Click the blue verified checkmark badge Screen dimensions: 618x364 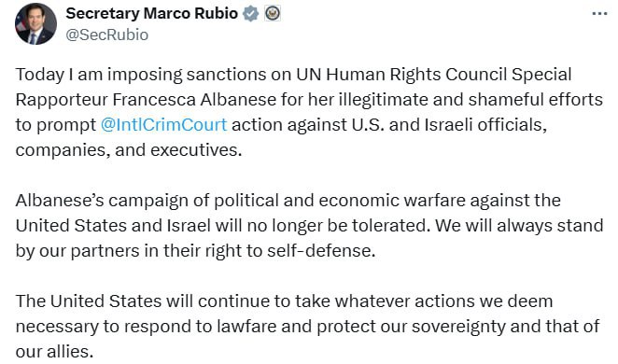pyautogui.click(x=251, y=14)
